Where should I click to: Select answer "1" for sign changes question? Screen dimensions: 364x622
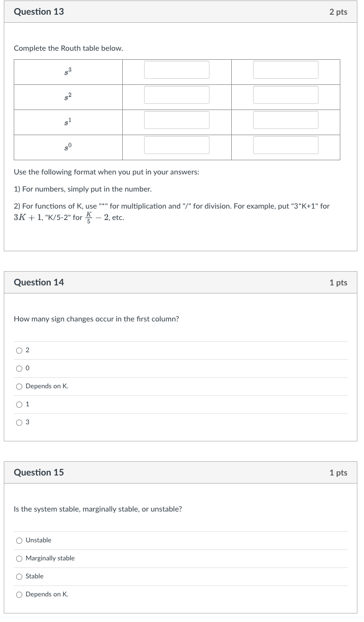pyautogui.click(x=19, y=404)
